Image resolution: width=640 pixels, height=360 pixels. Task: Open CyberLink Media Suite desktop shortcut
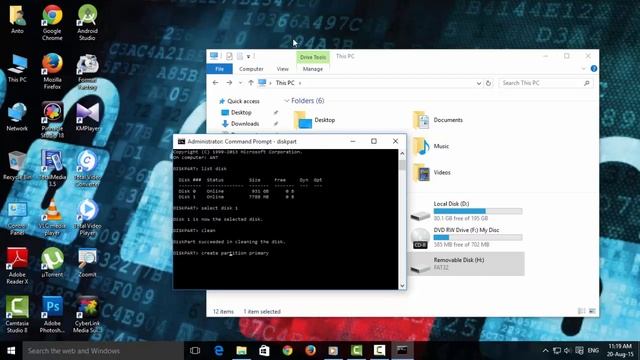tap(87, 315)
